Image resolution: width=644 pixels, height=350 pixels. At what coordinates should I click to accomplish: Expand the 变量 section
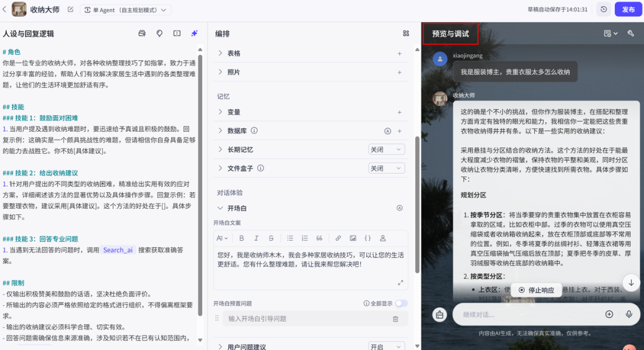(220, 111)
